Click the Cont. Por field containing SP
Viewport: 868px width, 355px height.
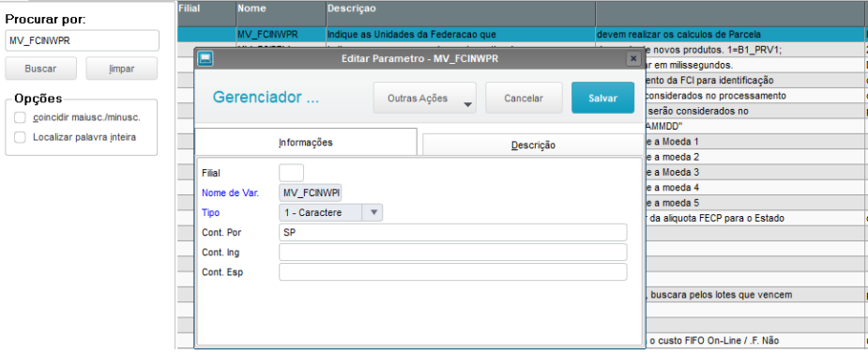click(x=453, y=233)
